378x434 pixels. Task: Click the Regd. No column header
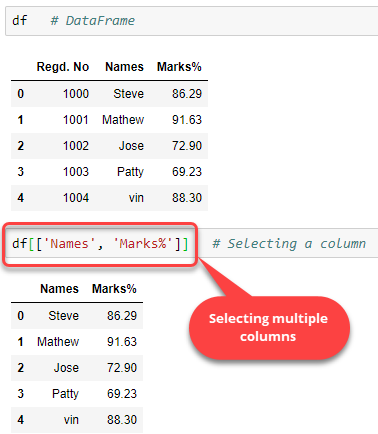[x=63, y=67]
